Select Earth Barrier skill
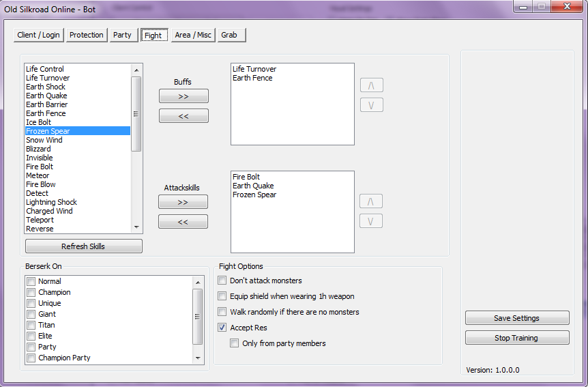The image size is (588, 387). click(x=78, y=104)
